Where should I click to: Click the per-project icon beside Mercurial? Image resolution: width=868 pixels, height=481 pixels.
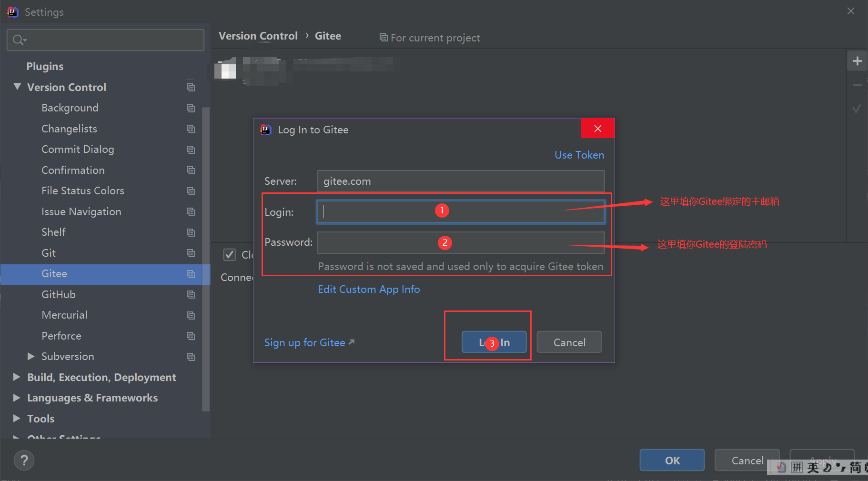tap(191, 315)
